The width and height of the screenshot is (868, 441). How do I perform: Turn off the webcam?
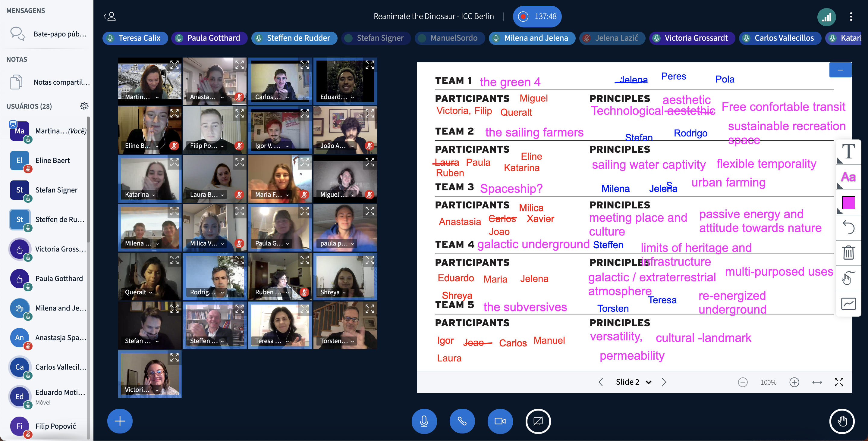(500, 421)
